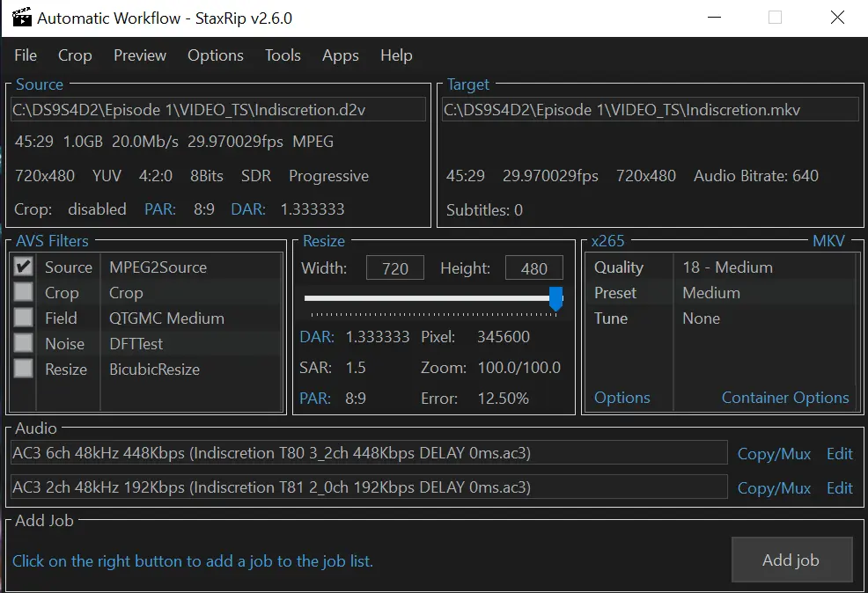Close the StaxRip window

[x=837, y=17]
